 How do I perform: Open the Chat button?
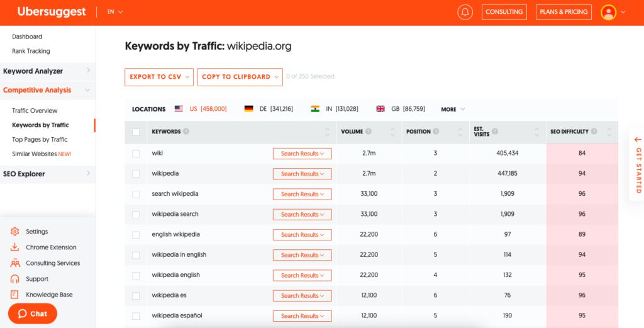[x=33, y=314]
